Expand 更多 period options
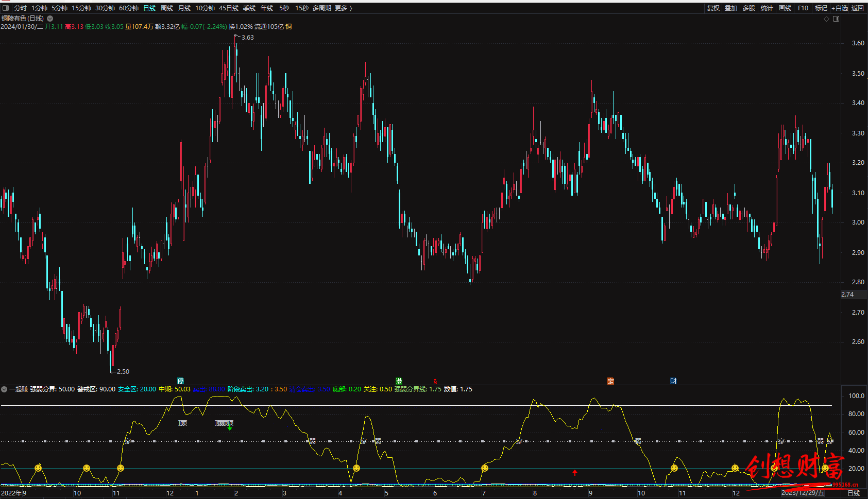Screen dimensions: 868x499 (343, 8)
